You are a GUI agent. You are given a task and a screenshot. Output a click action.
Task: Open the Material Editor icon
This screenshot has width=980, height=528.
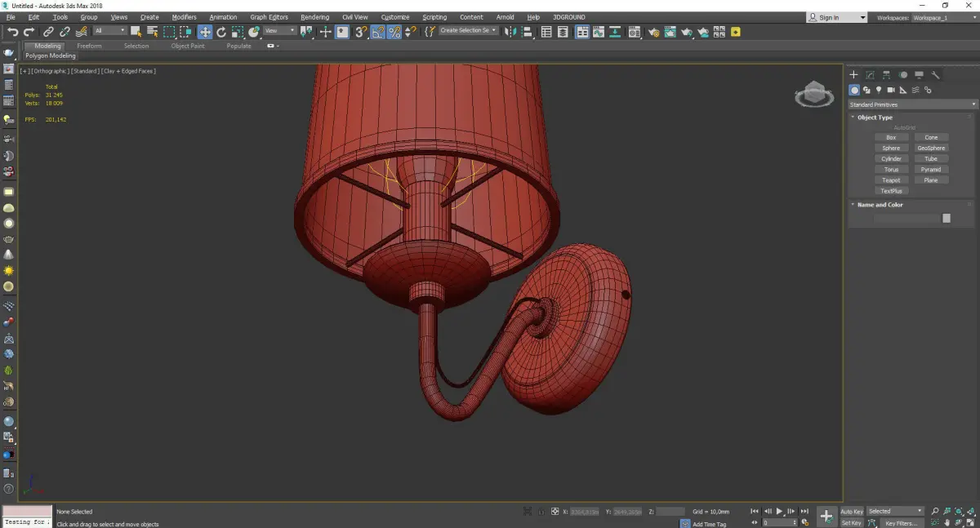pos(634,32)
